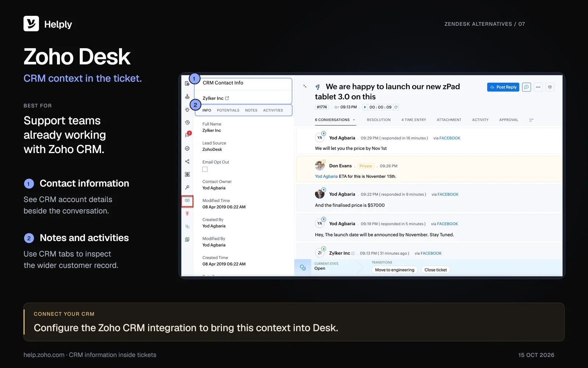Open the three-dots more actions menu

point(538,87)
